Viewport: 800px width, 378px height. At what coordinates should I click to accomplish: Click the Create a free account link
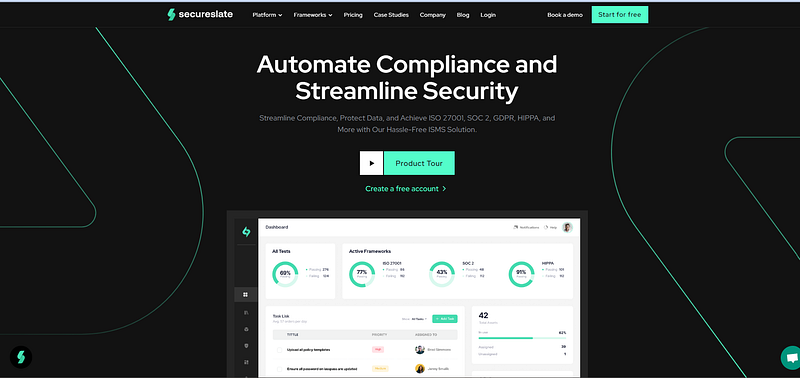click(x=406, y=189)
